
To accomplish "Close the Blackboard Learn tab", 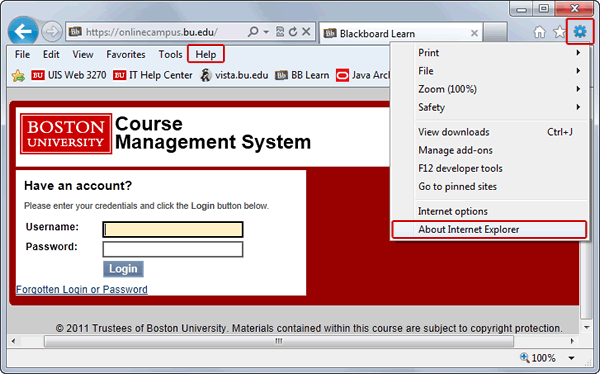I will [x=474, y=33].
